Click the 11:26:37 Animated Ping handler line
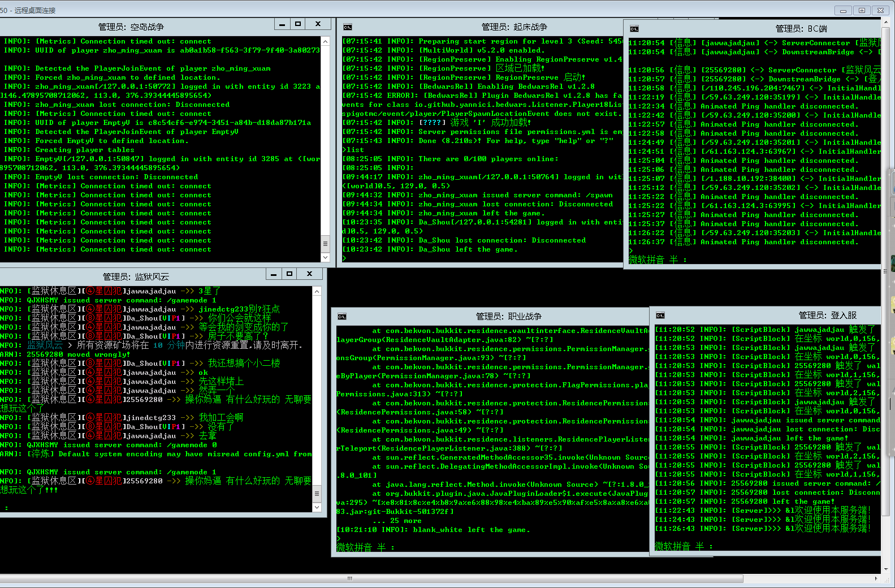This screenshot has width=895, height=588. (x=743, y=242)
